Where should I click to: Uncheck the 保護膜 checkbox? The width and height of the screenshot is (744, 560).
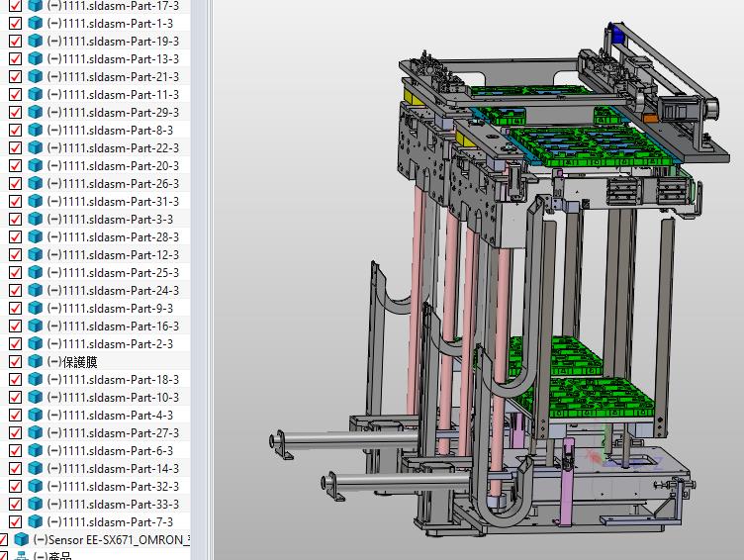[15, 362]
